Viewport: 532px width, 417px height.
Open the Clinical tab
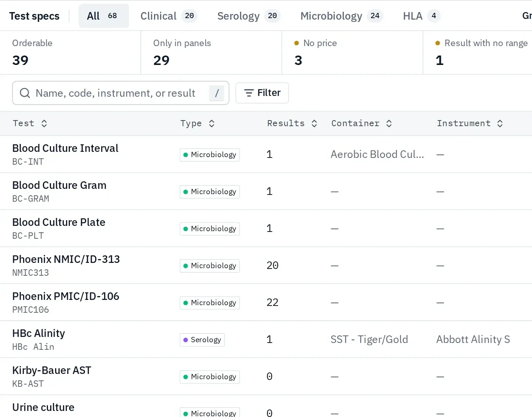point(169,16)
